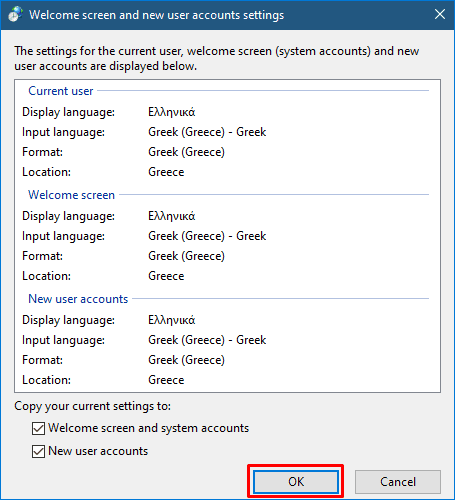Screen dimensions: 455x500
Task: Click New user accounts Input language value
Action: tap(207, 340)
